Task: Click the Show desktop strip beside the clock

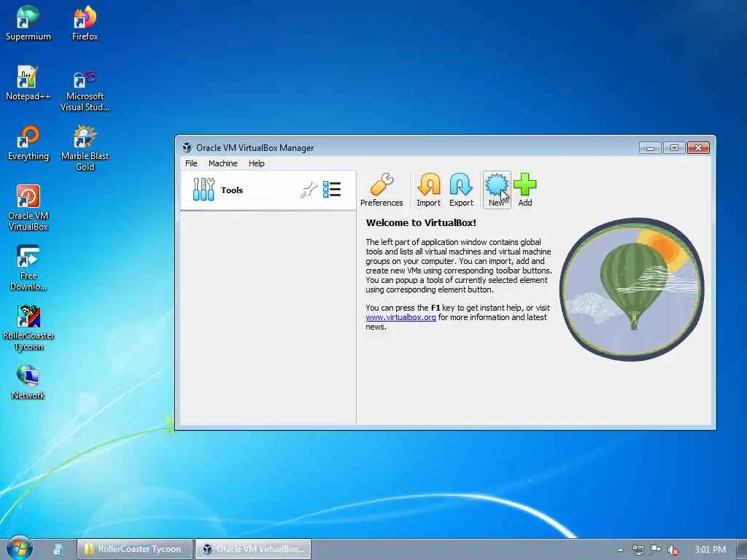Action: click(743, 549)
